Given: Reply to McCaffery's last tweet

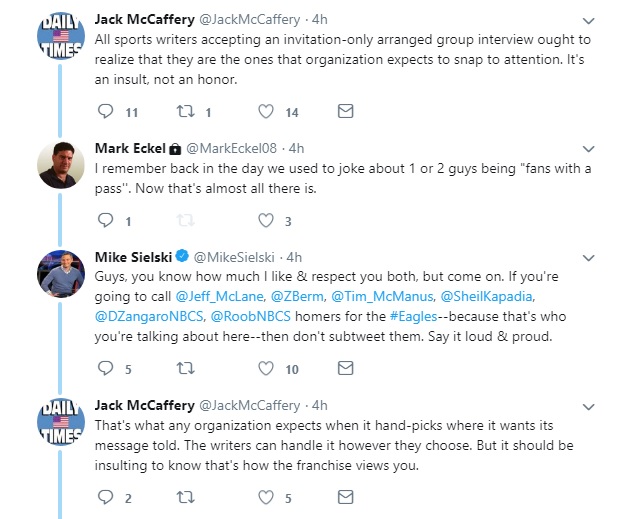Looking at the screenshot, I should (107, 497).
